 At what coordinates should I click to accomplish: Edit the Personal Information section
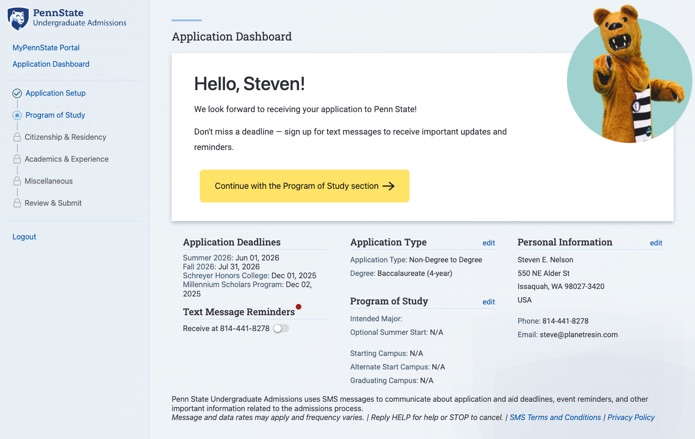[656, 243]
